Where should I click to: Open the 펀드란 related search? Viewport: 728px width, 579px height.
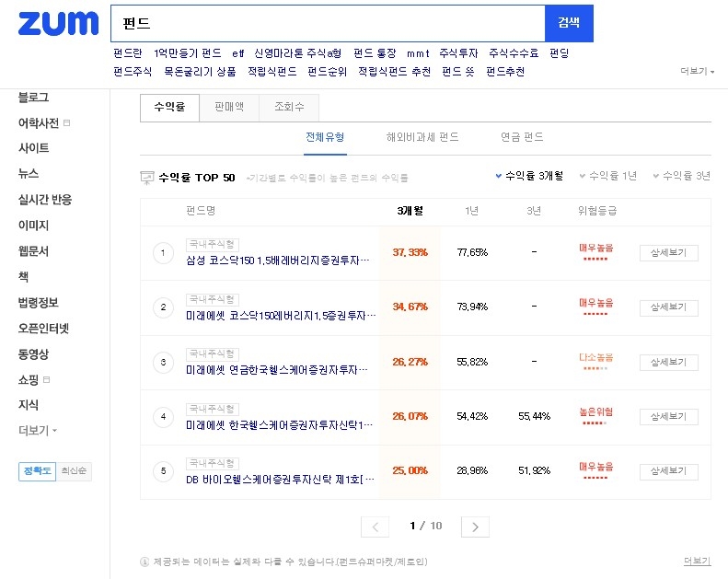128,53
